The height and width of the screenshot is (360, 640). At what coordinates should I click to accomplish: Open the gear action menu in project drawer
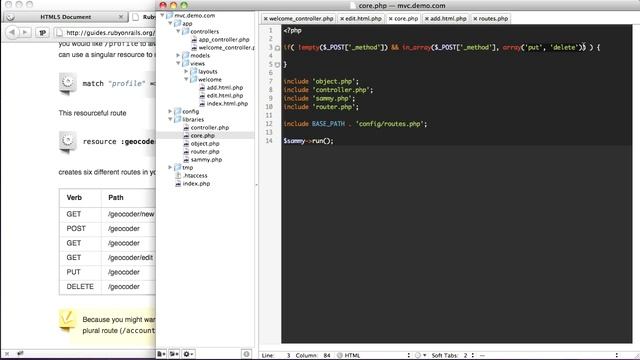(x=188, y=354)
